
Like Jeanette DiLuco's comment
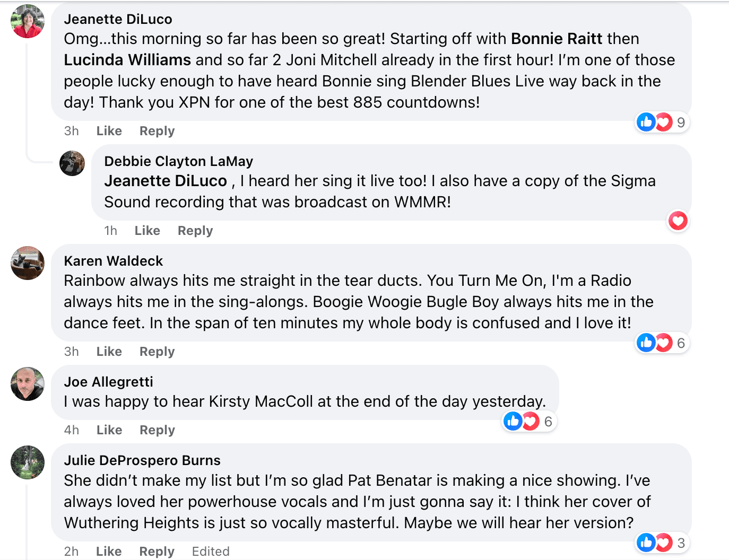(109, 131)
